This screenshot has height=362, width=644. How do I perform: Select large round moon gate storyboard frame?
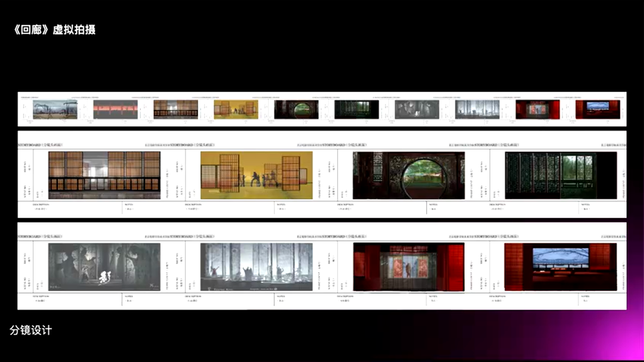click(x=409, y=175)
